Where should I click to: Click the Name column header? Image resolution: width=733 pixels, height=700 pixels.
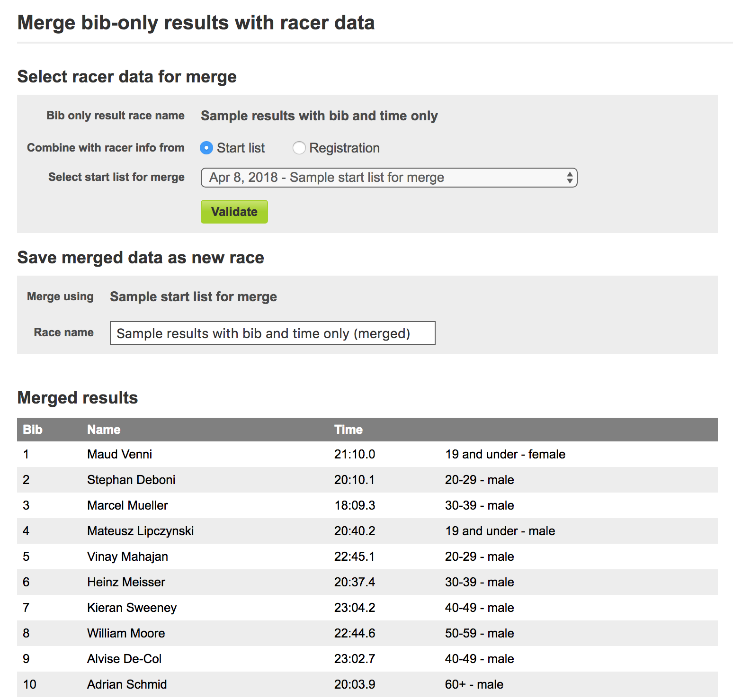(104, 430)
